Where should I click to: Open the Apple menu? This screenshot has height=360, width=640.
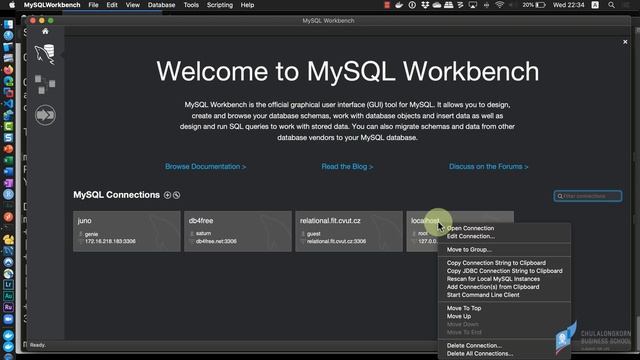click(12, 5)
